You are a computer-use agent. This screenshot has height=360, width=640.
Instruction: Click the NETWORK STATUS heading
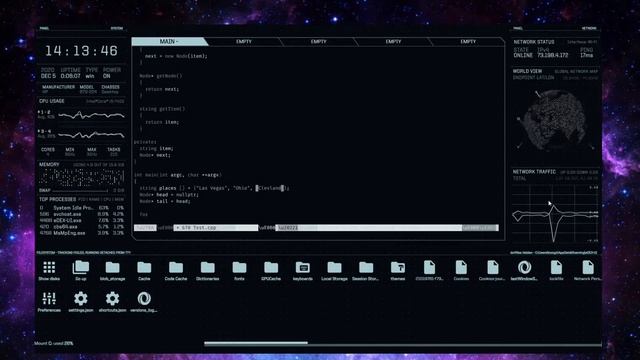(534, 42)
